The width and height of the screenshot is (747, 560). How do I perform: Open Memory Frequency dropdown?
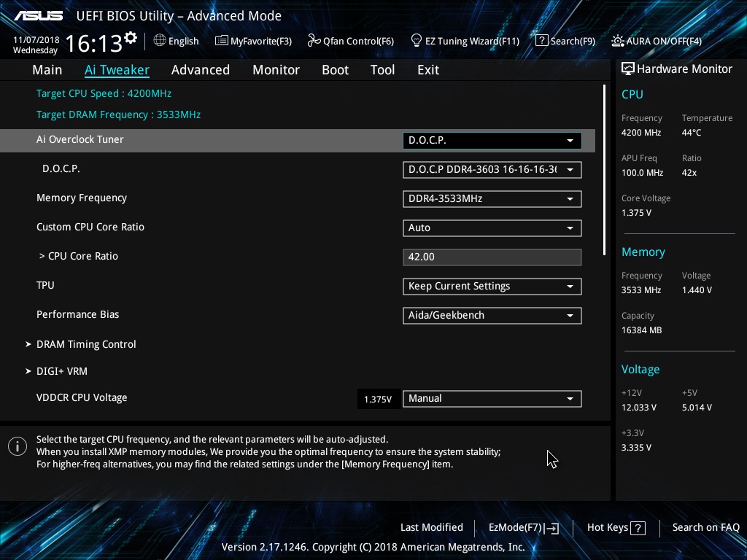point(492,198)
